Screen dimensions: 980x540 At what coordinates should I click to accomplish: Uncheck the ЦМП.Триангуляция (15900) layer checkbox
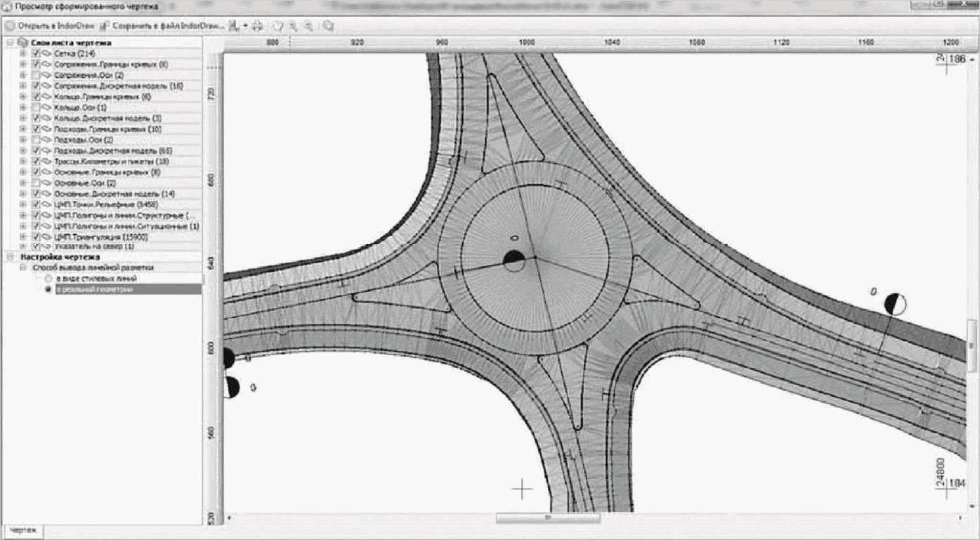click(36, 237)
